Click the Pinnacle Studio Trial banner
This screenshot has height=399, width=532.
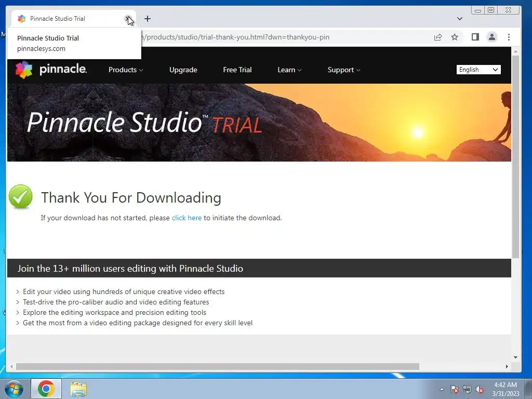(259, 123)
